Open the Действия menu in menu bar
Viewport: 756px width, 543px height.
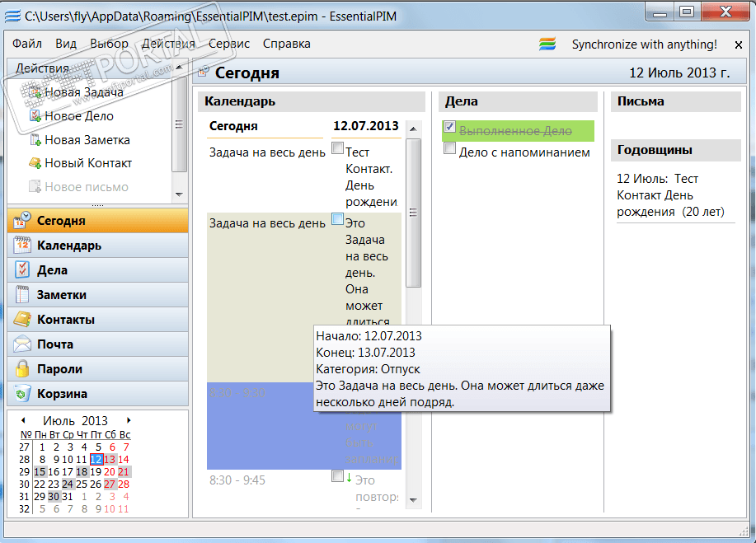tap(169, 44)
